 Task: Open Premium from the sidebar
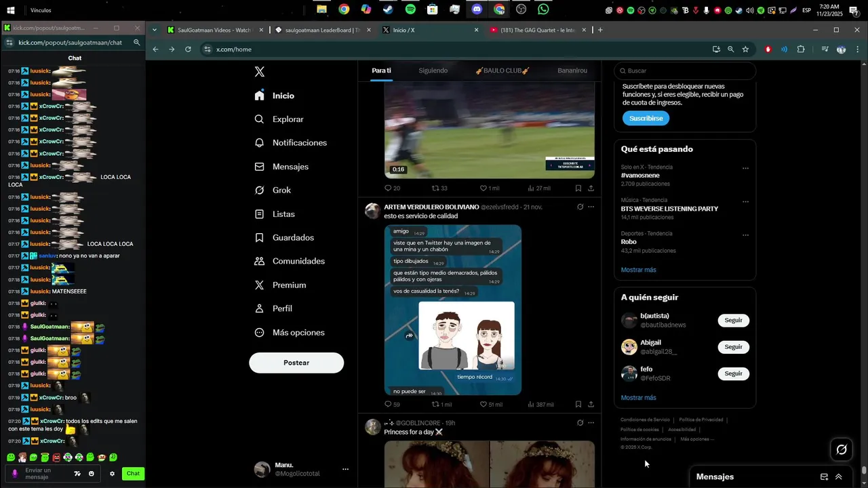point(280,285)
